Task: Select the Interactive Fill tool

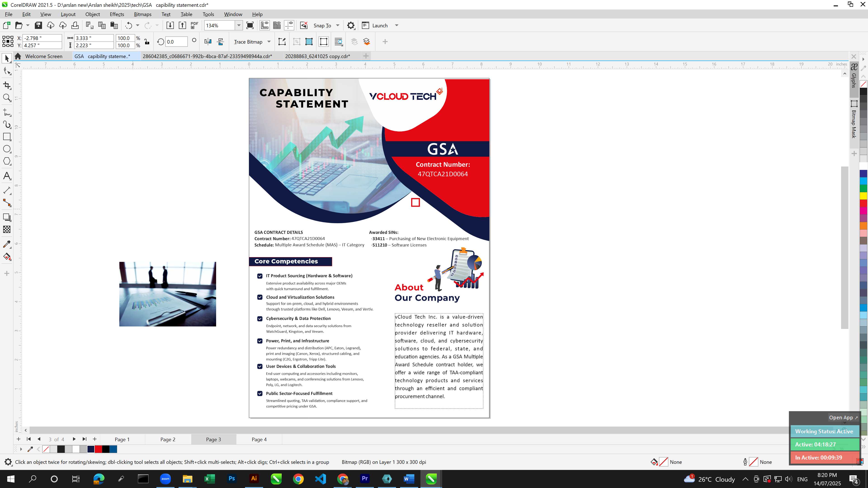Action: tap(7, 257)
